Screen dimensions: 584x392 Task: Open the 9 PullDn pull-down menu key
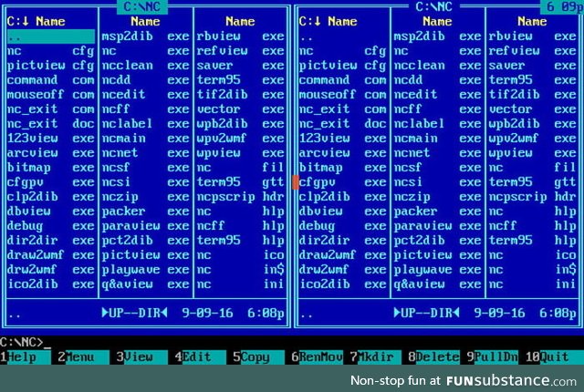point(493,357)
